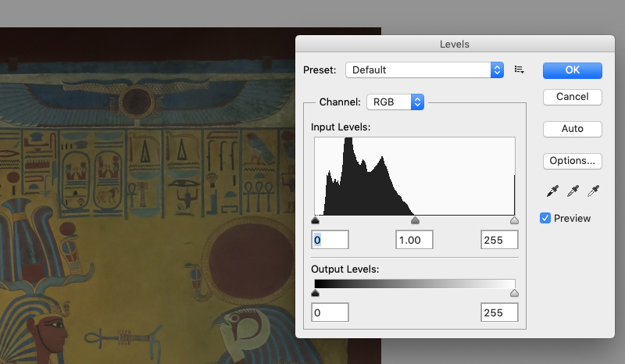Focus the output shadow field showing 0
This screenshot has width=625, height=364.
[x=330, y=312]
